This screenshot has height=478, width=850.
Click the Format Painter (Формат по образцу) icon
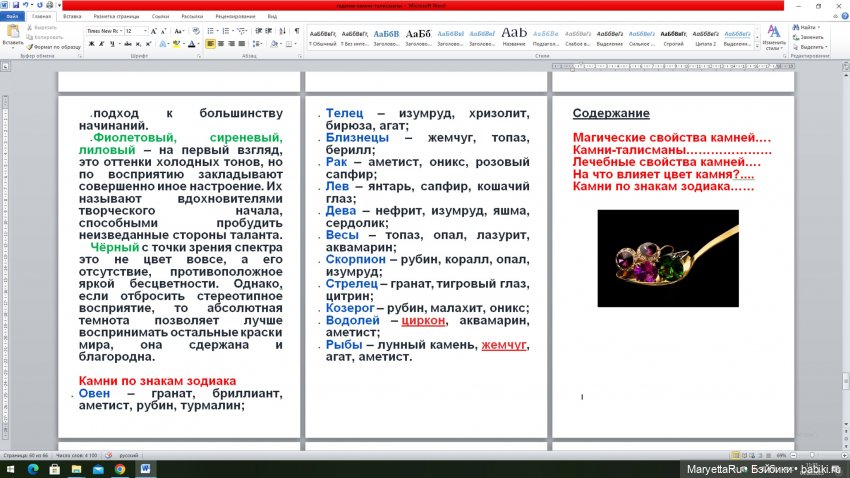31,47
